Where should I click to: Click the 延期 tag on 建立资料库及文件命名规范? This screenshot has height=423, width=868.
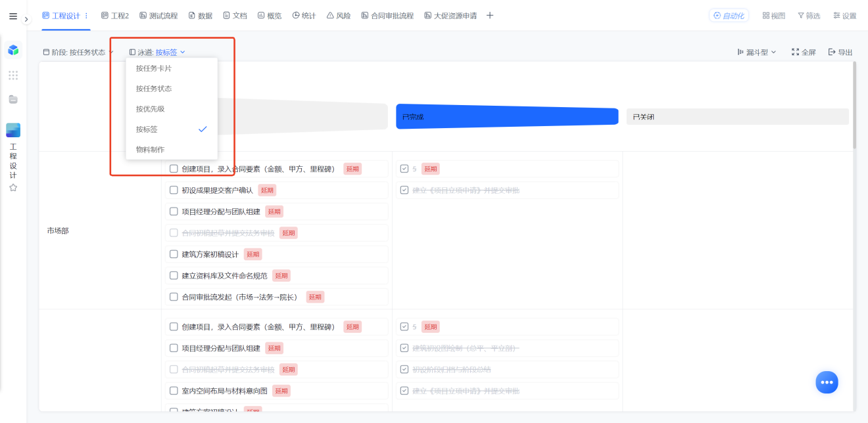[x=281, y=276]
